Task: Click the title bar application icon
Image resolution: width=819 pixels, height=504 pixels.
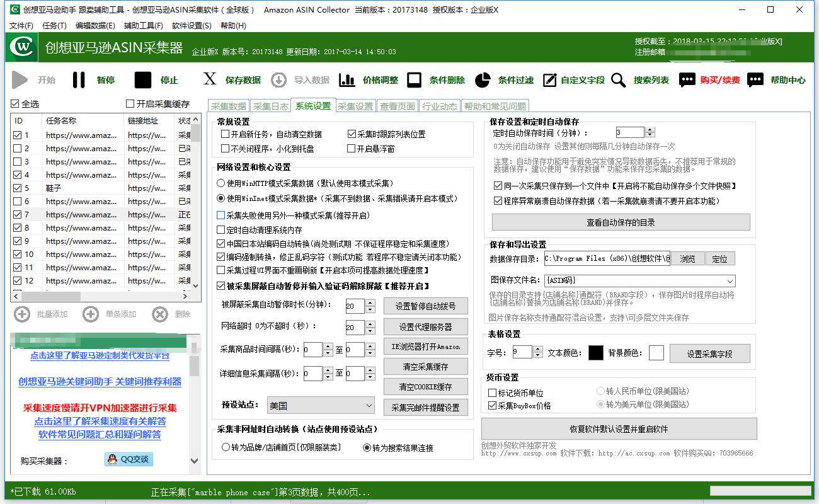Action: point(15,9)
